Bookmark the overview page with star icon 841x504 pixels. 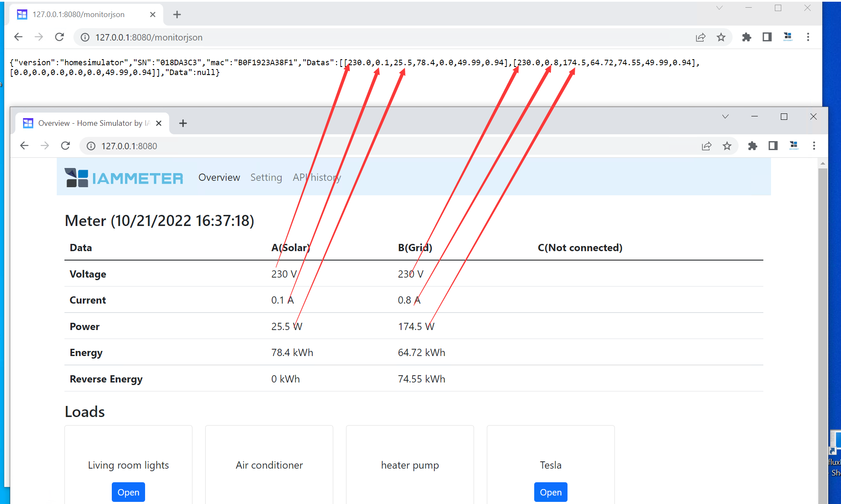[x=727, y=146]
